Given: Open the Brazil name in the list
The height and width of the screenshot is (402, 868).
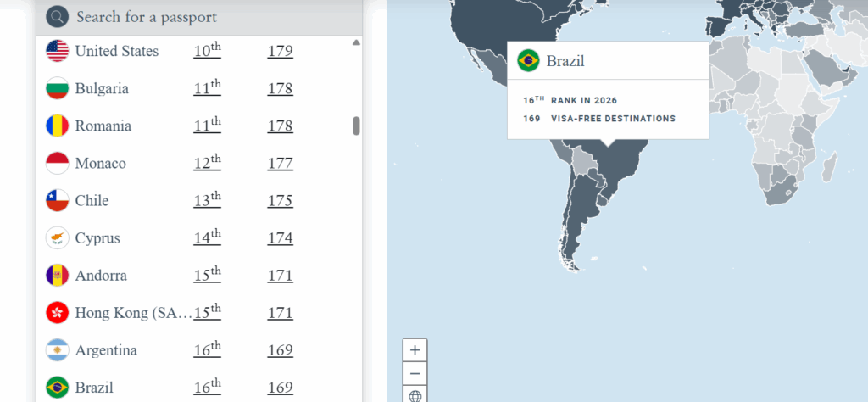Looking at the screenshot, I should (94, 388).
